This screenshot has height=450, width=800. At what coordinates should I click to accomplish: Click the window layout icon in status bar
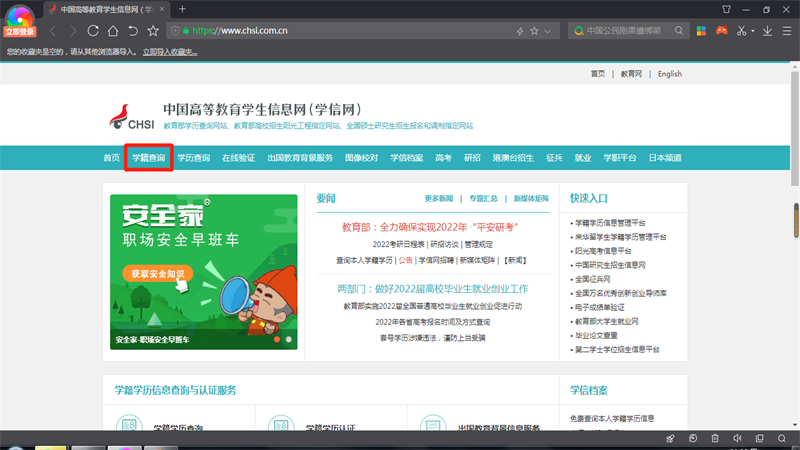(760, 438)
